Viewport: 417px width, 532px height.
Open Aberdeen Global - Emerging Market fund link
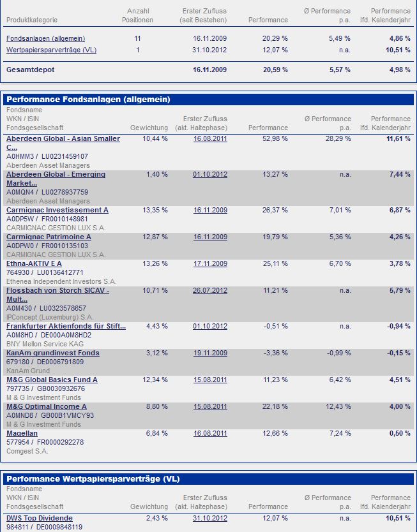pos(56,179)
